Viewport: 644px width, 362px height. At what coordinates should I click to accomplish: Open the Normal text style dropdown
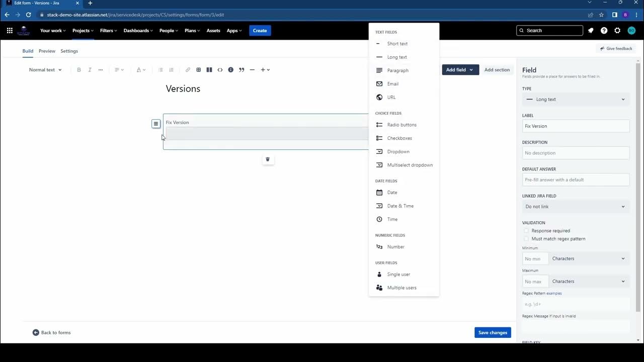[x=45, y=70]
